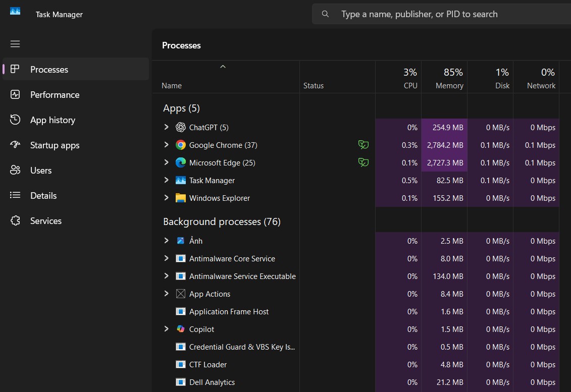Click the ChatGPT process icon
This screenshot has height=392, width=571.
pos(180,128)
